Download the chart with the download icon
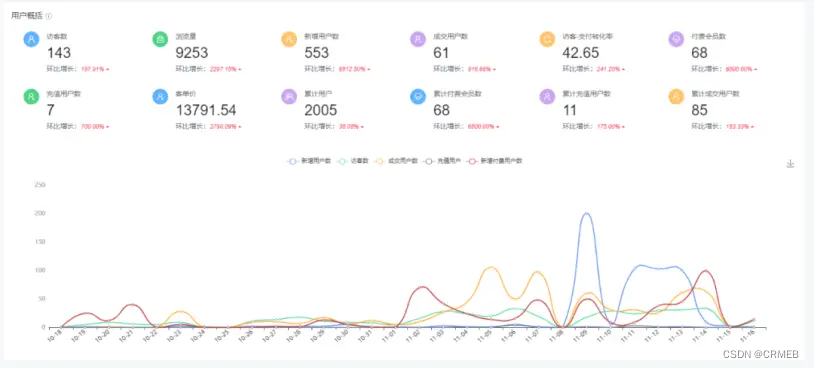The width and height of the screenshot is (814, 368). click(790, 164)
